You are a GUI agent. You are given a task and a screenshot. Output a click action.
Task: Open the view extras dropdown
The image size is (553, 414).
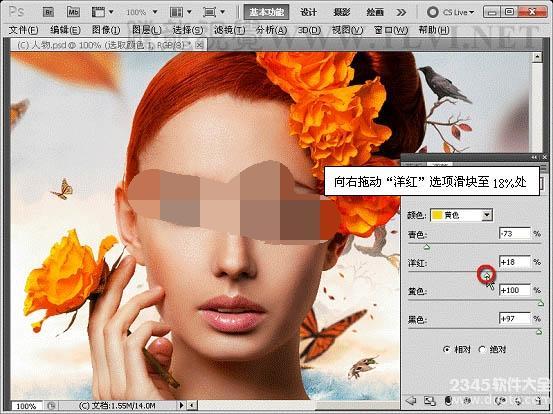102,12
